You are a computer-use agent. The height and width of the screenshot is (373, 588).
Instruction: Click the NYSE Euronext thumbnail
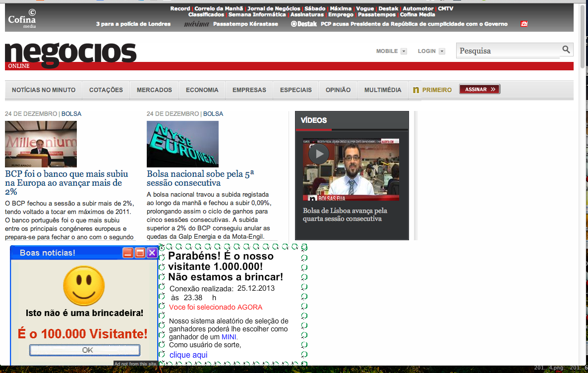click(x=182, y=144)
